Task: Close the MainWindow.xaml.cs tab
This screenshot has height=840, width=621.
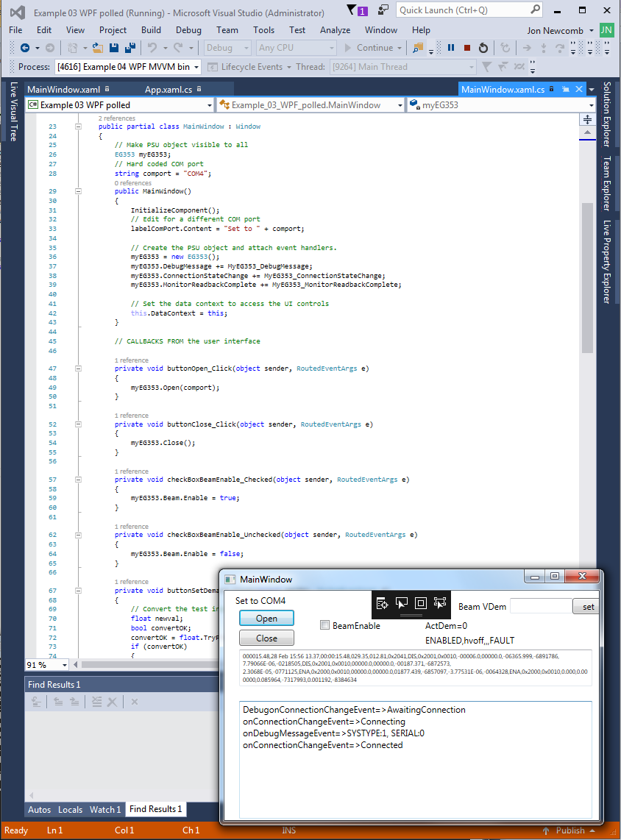Action: pyautogui.click(x=579, y=90)
